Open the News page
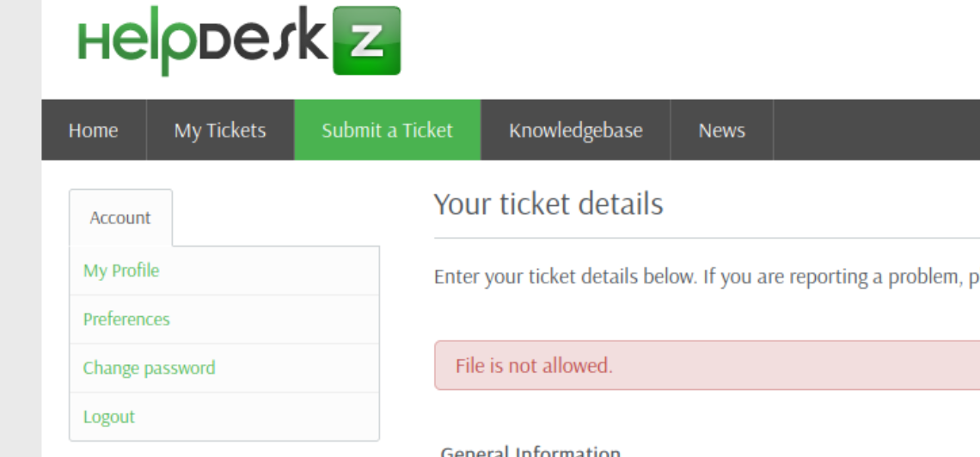This screenshot has height=457, width=980. pos(722,130)
